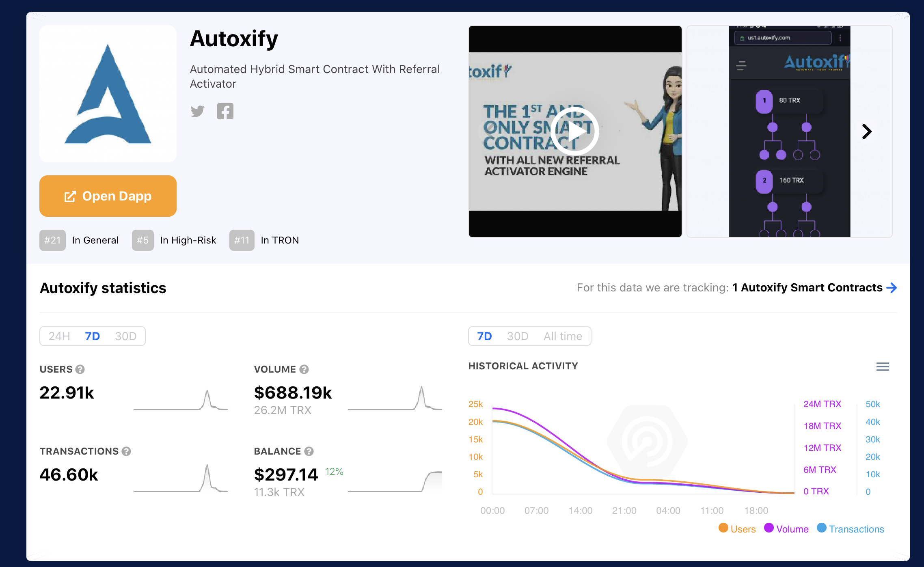The height and width of the screenshot is (567, 924).
Task: Open the Users help question icon
Action: click(x=80, y=369)
